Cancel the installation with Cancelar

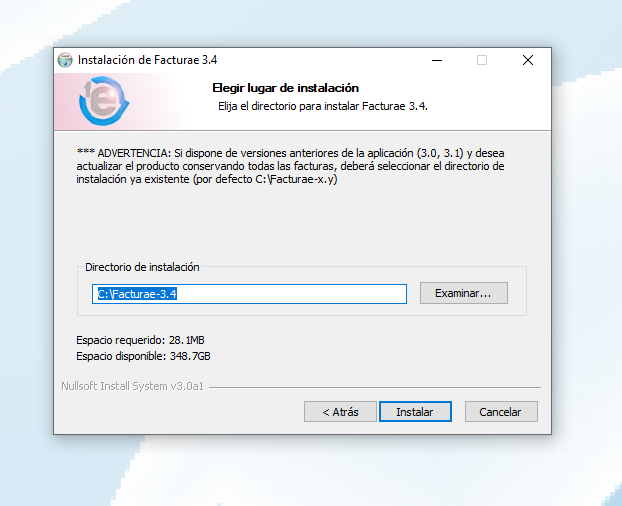(x=501, y=412)
